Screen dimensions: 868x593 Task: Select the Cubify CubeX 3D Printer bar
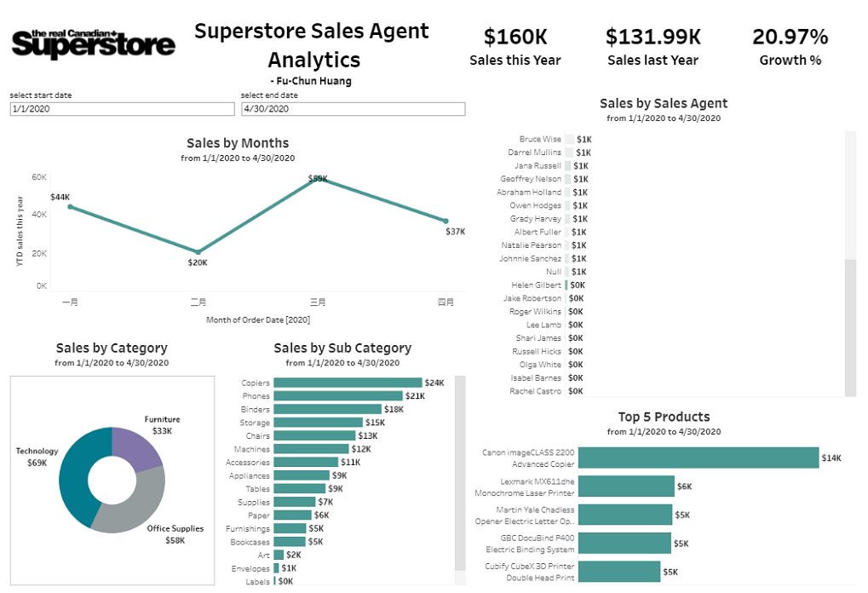click(620, 571)
